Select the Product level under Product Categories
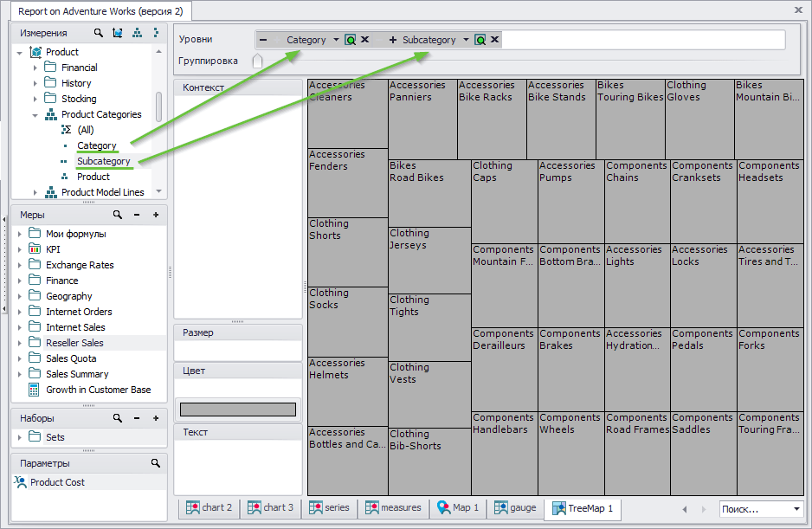The width and height of the screenshot is (812, 529). pos(93,177)
